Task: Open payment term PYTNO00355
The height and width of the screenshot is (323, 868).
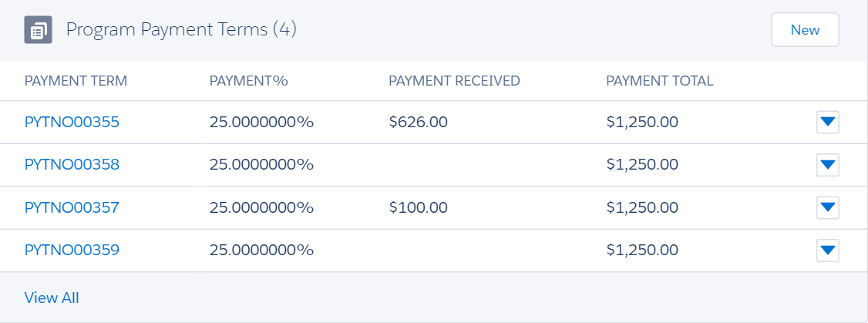Action: click(x=72, y=122)
